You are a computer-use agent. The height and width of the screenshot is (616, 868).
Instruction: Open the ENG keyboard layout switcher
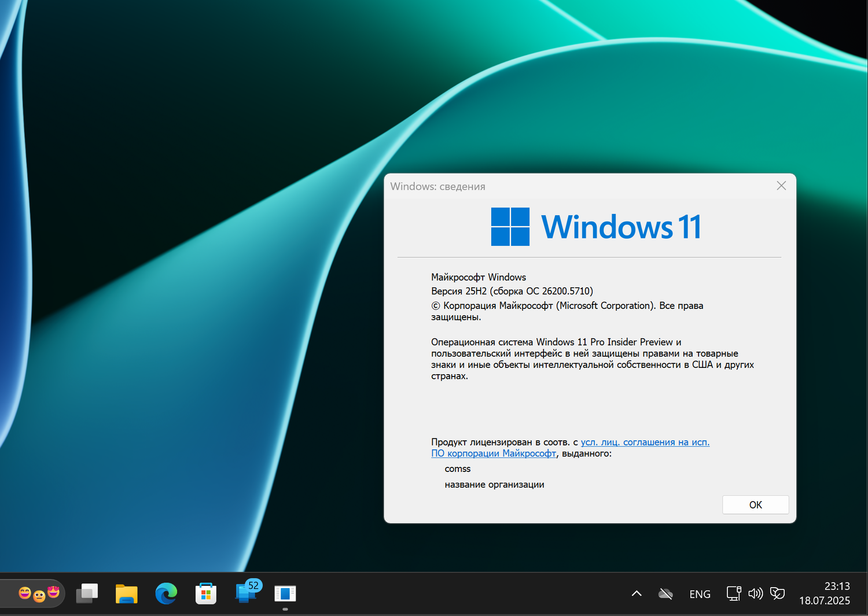pos(700,593)
